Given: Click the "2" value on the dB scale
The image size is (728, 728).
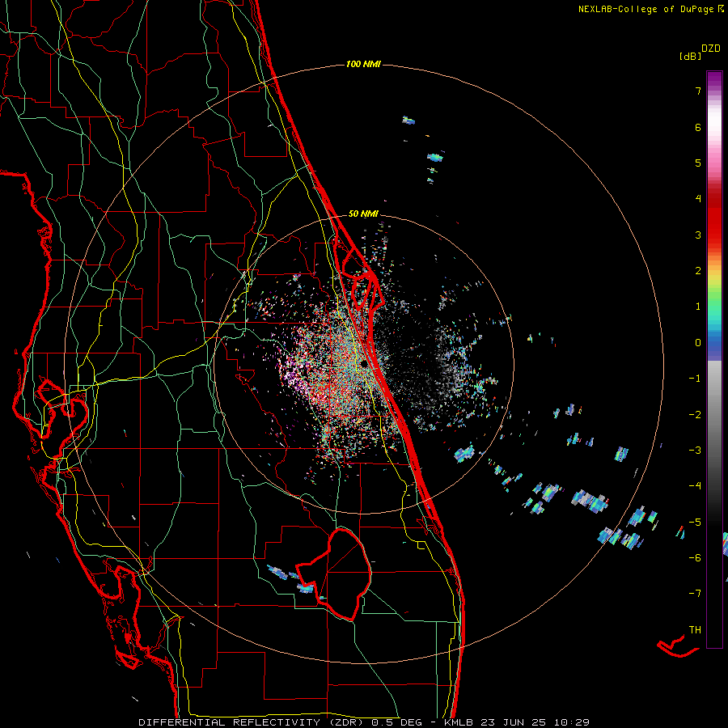Looking at the screenshot, I should point(698,271).
